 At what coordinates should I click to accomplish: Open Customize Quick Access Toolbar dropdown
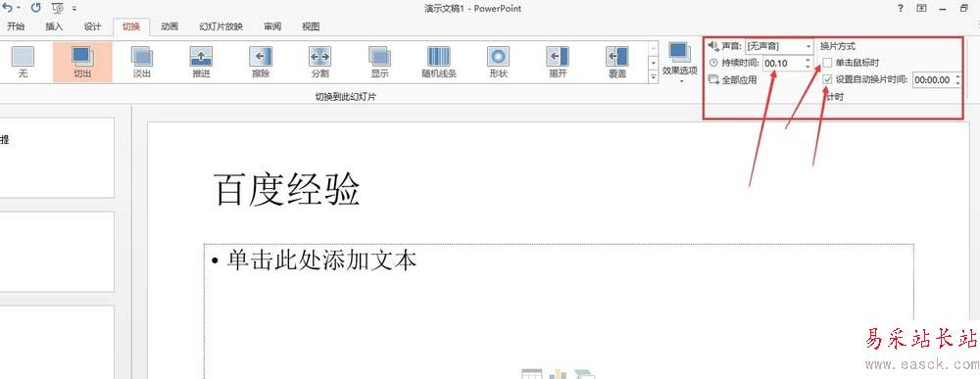click(x=74, y=9)
